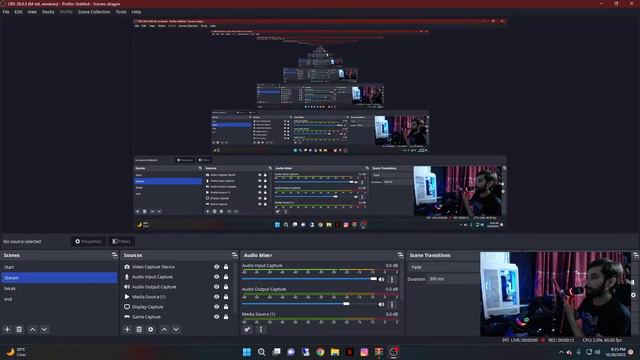The height and width of the screenshot is (360, 640).
Task: Move scene down in Scenes panel
Action: 44,329
